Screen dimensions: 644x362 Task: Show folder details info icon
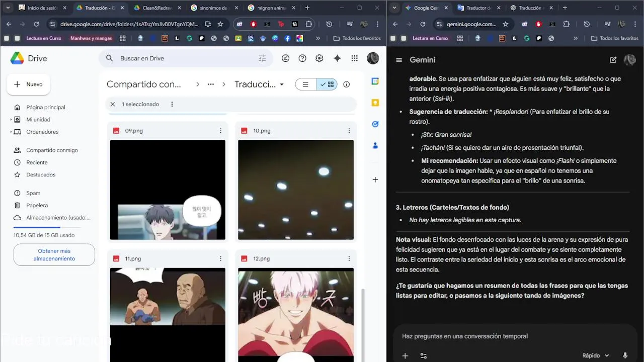pos(346,84)
